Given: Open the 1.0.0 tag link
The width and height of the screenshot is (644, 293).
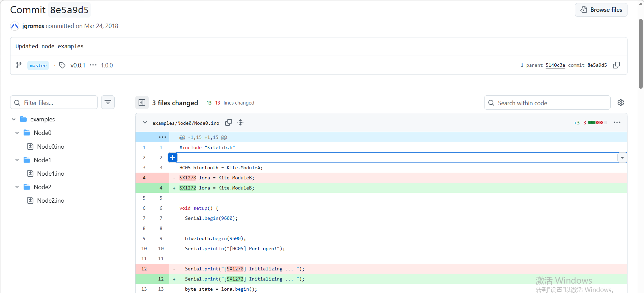Looking at the screenshot, I should (x=107, y=65).
